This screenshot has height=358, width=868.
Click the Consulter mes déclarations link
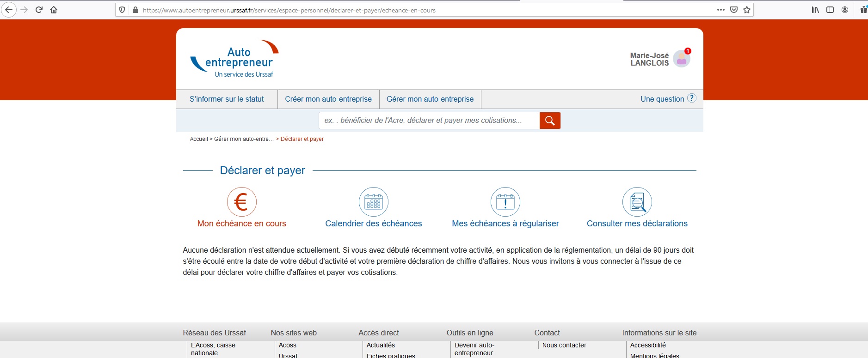click(x=637, y=224)
